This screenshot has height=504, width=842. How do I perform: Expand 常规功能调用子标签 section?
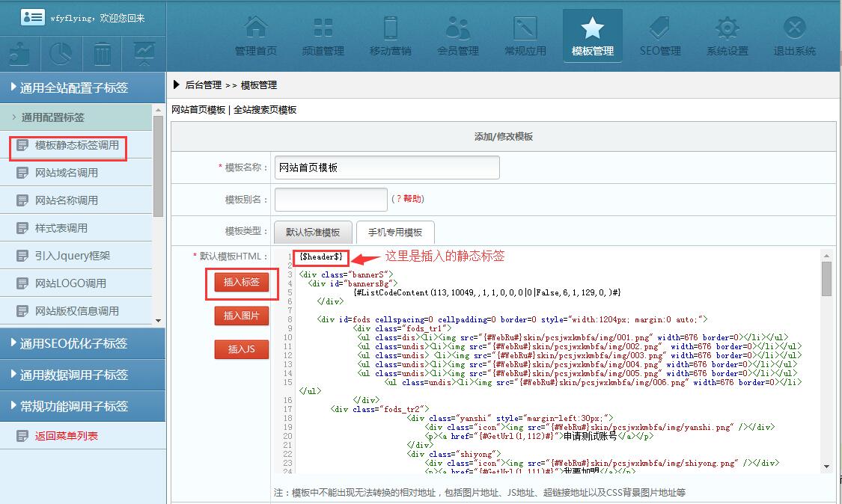click(82, 406)
